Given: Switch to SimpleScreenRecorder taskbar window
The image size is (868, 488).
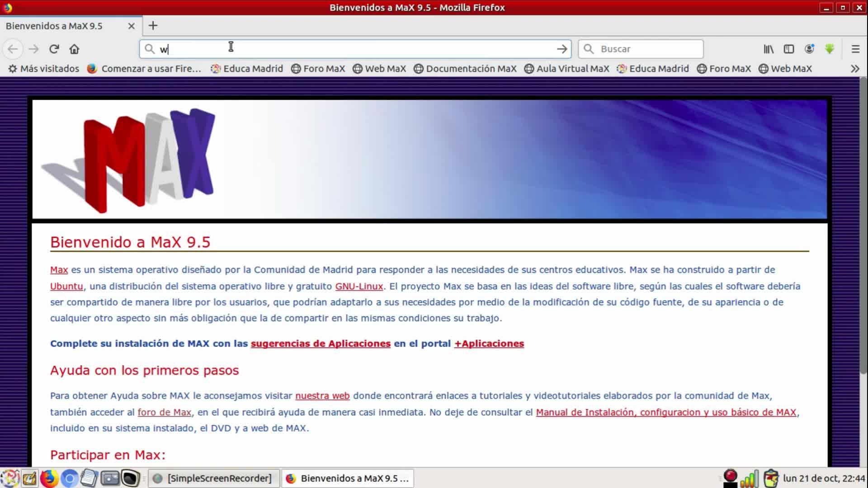Looking at the screenshot, I should point(213,478).
